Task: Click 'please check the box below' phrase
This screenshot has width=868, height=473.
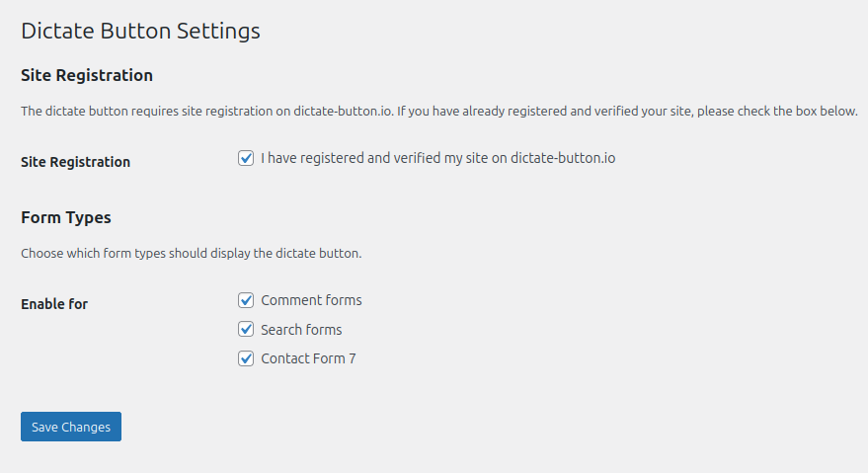Action: (777, 111)
